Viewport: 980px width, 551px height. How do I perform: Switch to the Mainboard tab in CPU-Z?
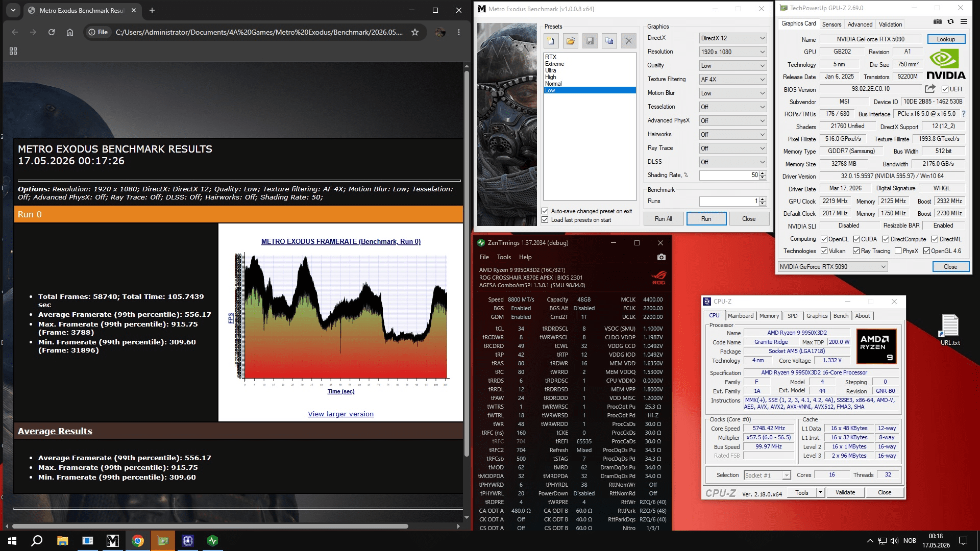tap(741, 316)
